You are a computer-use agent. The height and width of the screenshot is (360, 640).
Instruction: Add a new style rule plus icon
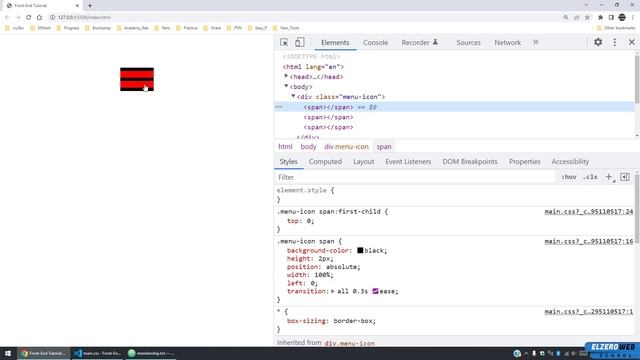point(609,177)
